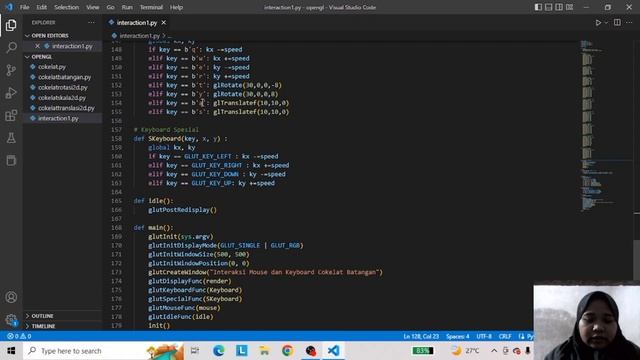Show hidden system tray icons
Image resolution: width=640 pixels, height=360 pixels.
coord(494,351)
